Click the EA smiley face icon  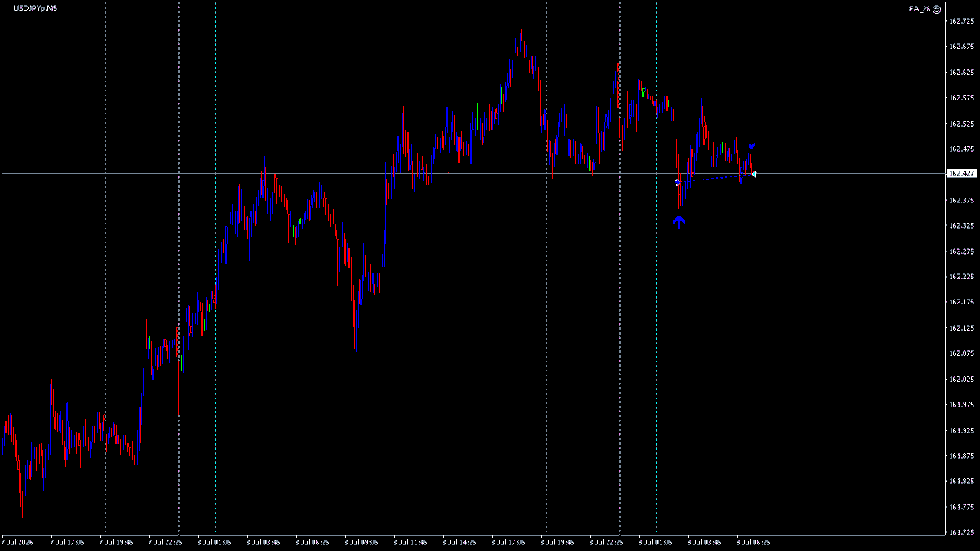click(x=937, y=9)
